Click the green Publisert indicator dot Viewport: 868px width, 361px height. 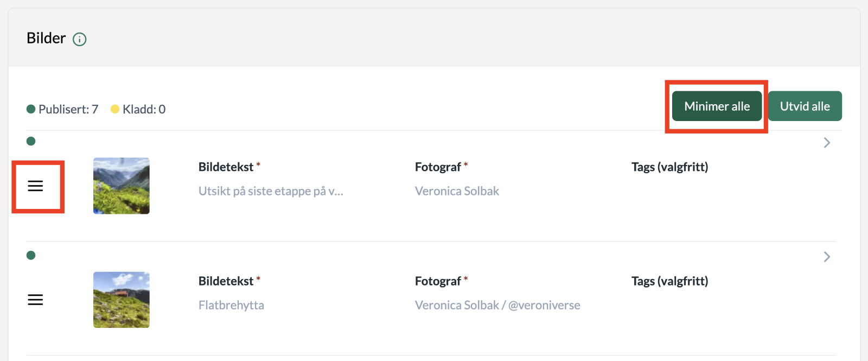[x=31, y=109]
